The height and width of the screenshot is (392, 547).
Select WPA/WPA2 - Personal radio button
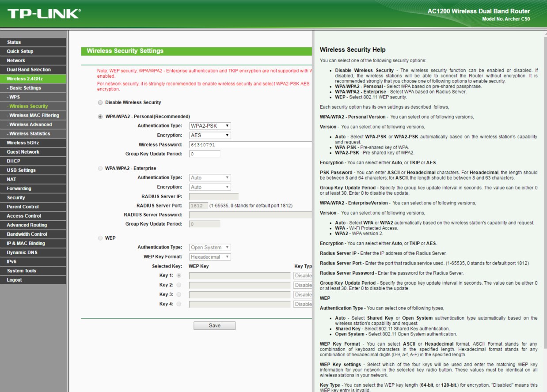coord(100,117)
